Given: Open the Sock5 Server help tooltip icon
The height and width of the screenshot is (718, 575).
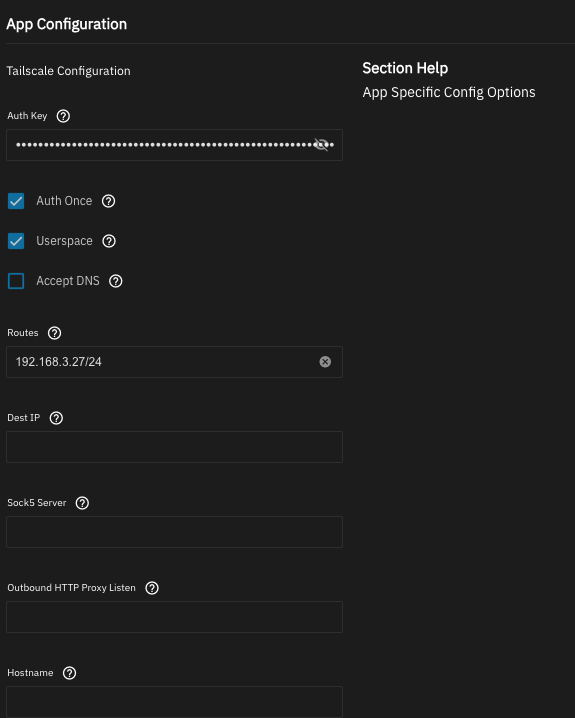Looking at the screenshot, I should pos(82,503).
